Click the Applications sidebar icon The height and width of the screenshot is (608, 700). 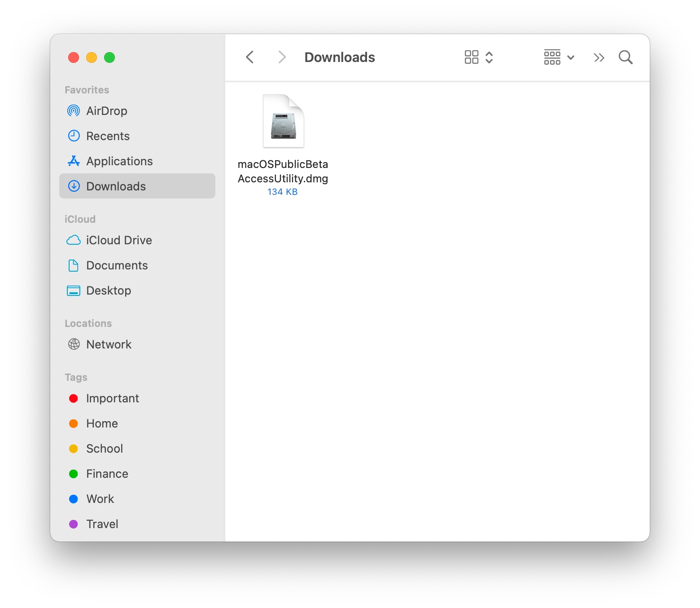74,161
